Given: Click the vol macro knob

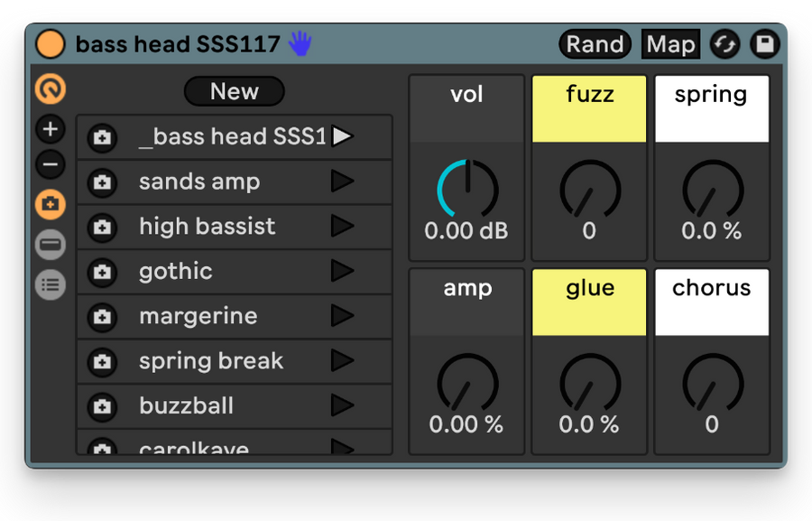Looking at the screenshot, I should pyautogui.click(x=467, y=190).
